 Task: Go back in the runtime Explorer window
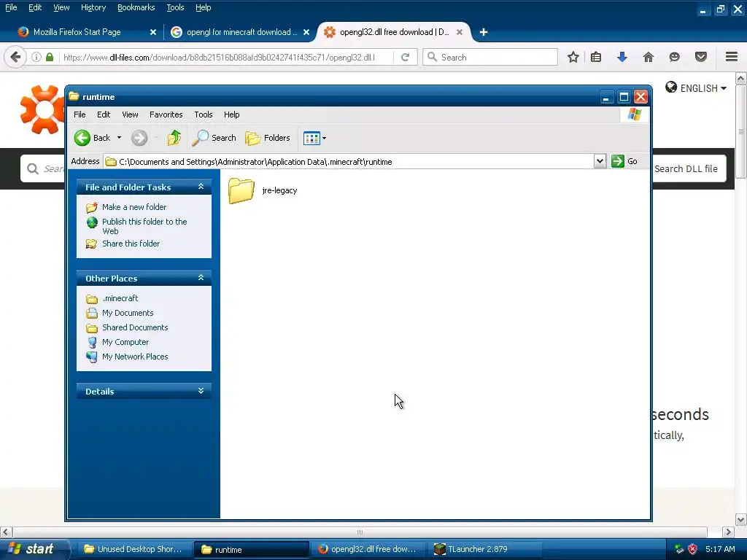coord(93,138)
